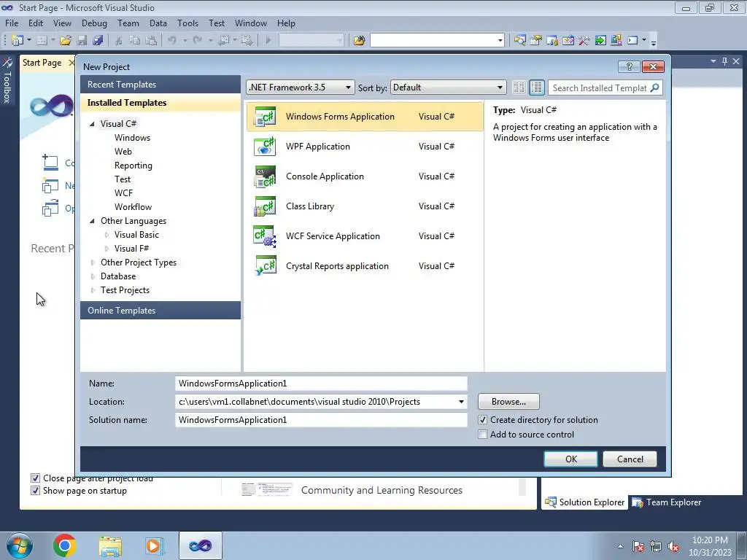Screen dimensions: 747x560
Task: Click the Toolbox wrench toolbar icon
Action: [584, 41]
